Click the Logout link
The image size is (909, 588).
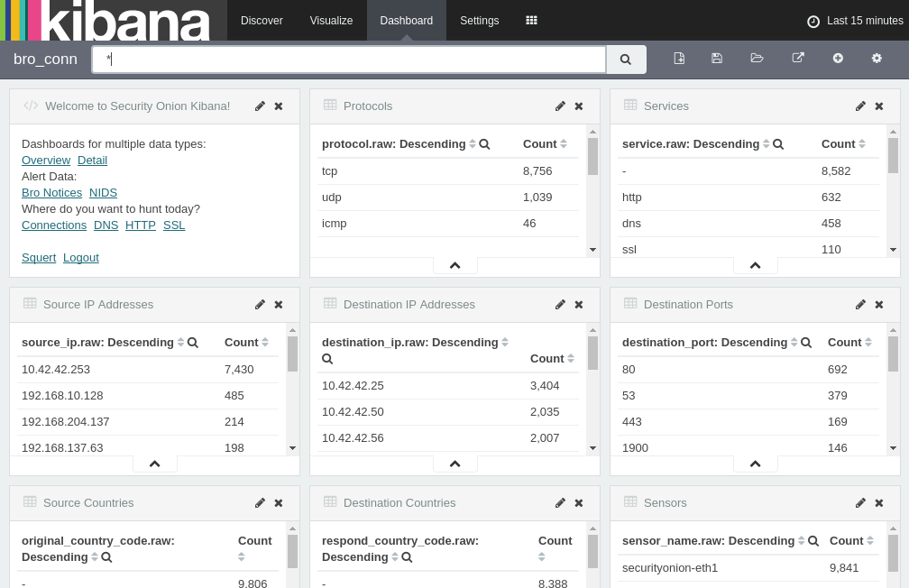(80, 257)
